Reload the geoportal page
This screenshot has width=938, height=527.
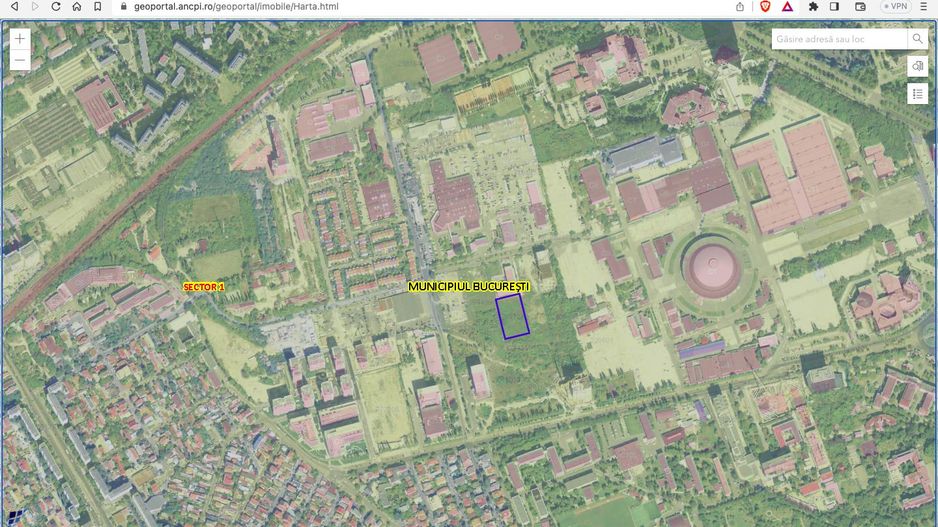click(x=56, y=6)
